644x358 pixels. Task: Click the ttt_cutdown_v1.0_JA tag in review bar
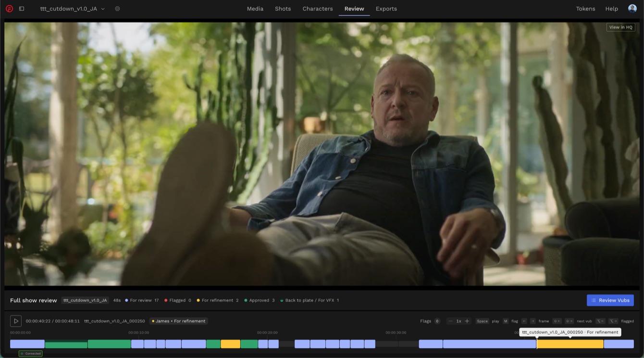85,300
